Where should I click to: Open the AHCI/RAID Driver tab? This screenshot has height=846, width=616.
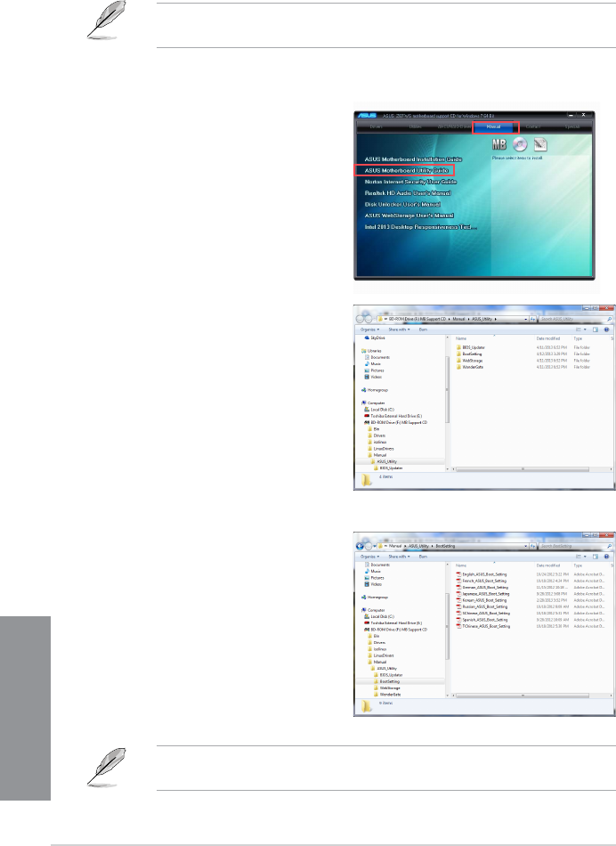[454, 126]
